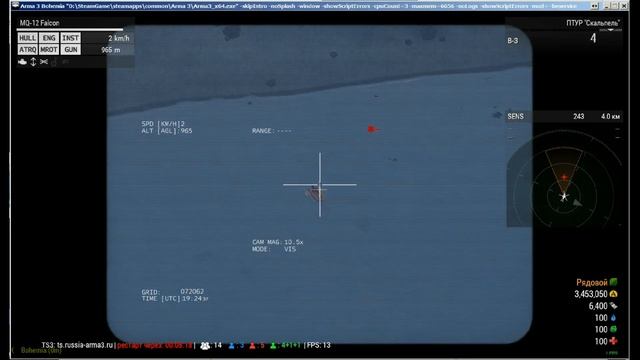Image resolution: width=640 pixels, height=360 pixels.
Task: Click the B-3 label on camera feed
Action: pyautogui.click(x=513, y=41)
